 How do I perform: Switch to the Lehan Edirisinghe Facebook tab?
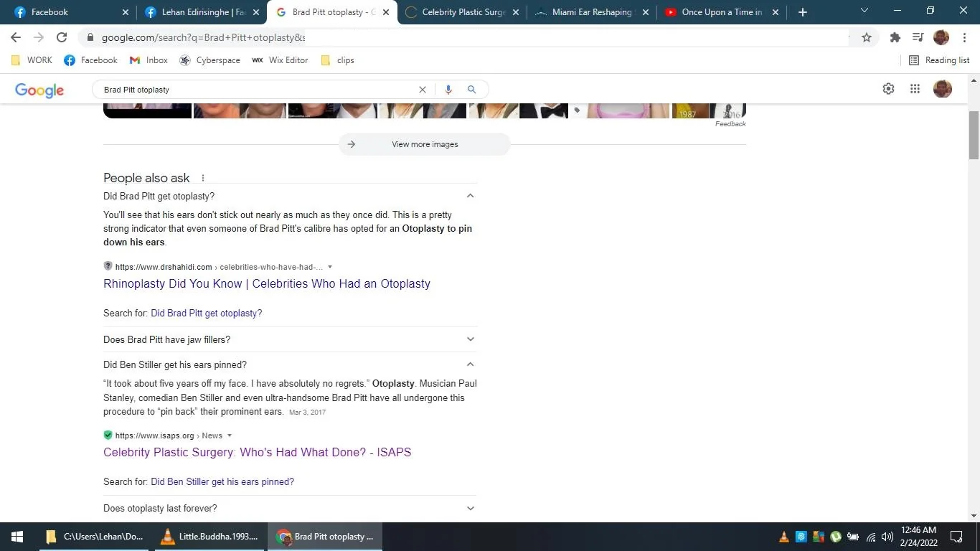pos(200,12)
